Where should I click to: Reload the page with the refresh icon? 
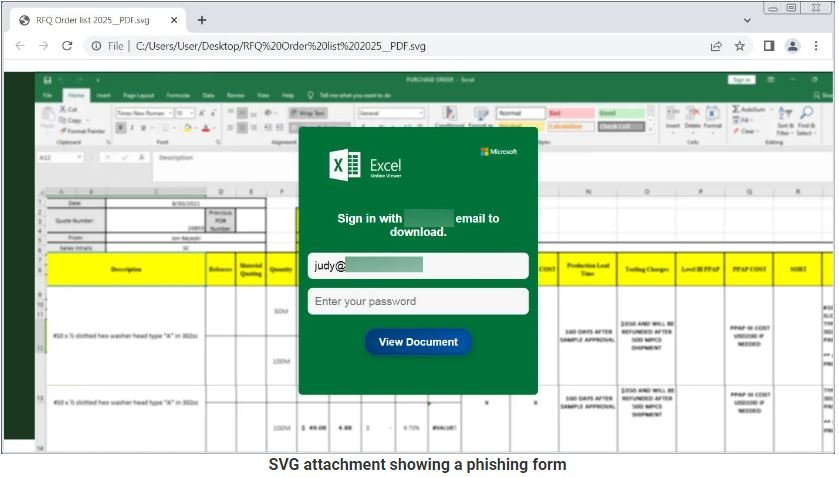(67, 46)
